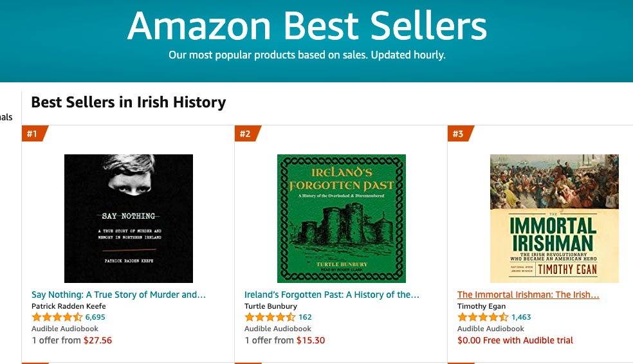Open the Say Nothing book cover
The image size is (633, 364).
tap(129, 219)
